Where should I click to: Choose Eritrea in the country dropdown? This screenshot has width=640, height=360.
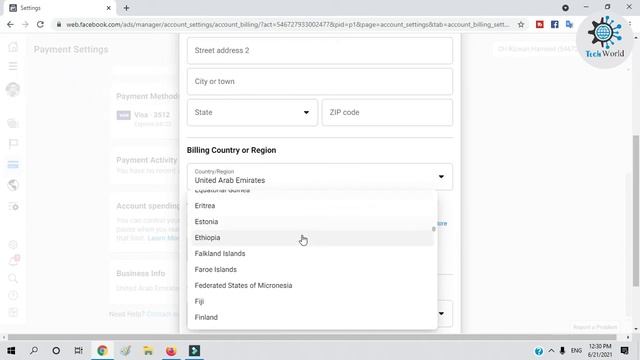click(x=313, y=206)
